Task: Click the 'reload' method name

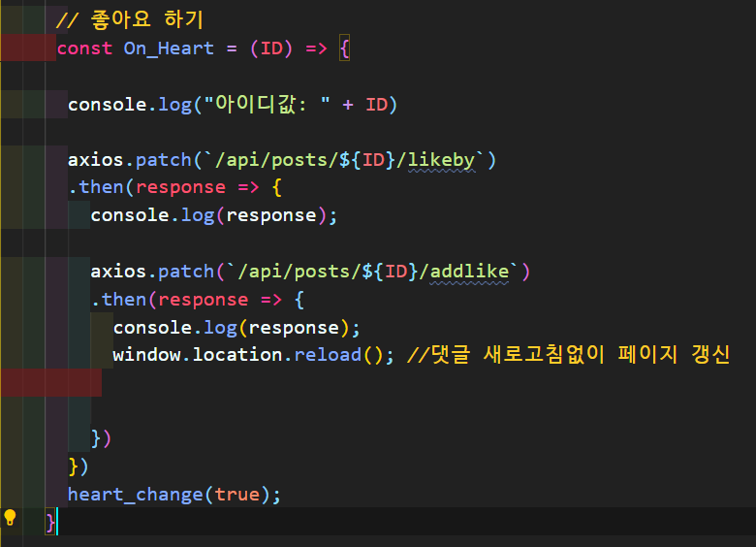Action: click(328, 355)
